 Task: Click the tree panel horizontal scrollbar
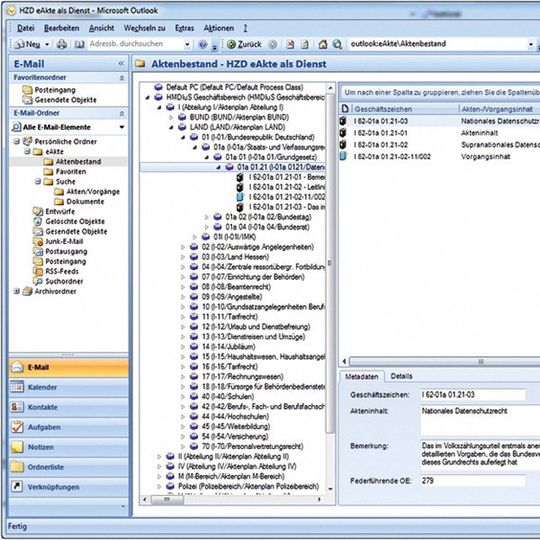tap(167, 499)
